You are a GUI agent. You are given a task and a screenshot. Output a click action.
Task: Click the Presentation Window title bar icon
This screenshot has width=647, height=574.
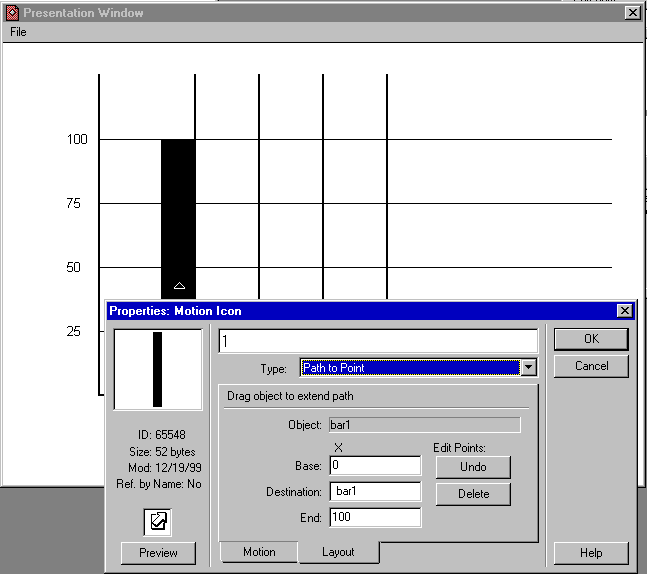coord(13,13)
